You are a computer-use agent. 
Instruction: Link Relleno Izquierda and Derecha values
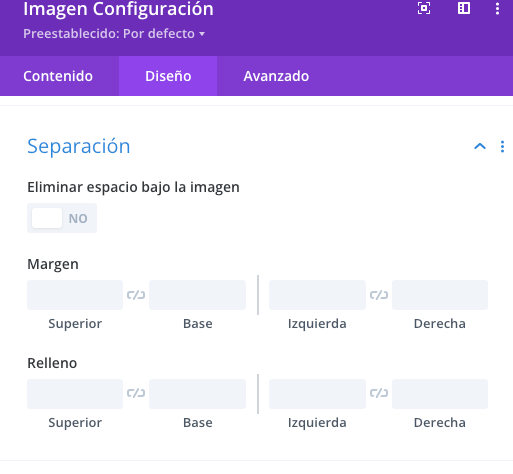[379, 393]
